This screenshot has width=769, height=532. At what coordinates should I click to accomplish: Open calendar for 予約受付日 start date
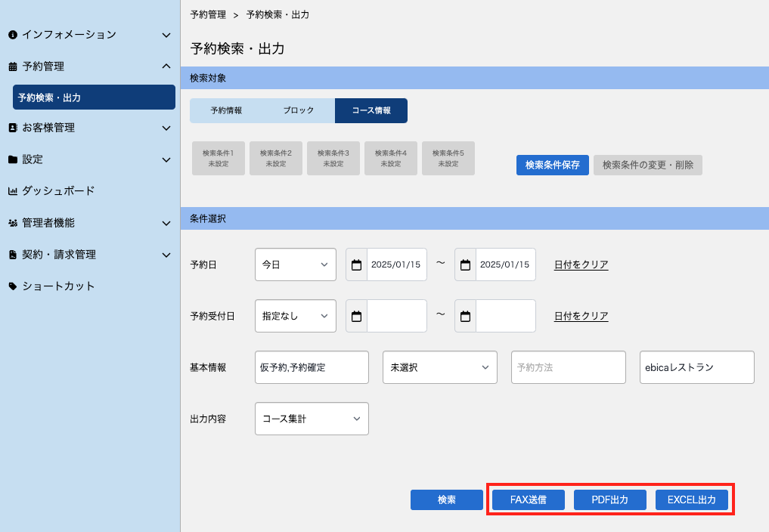coord(357,317)
